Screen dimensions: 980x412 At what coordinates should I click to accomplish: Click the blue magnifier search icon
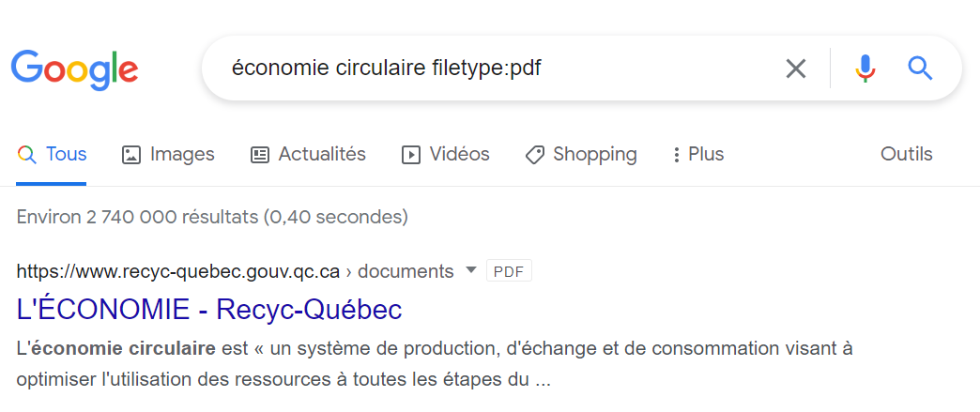[920, 69]
